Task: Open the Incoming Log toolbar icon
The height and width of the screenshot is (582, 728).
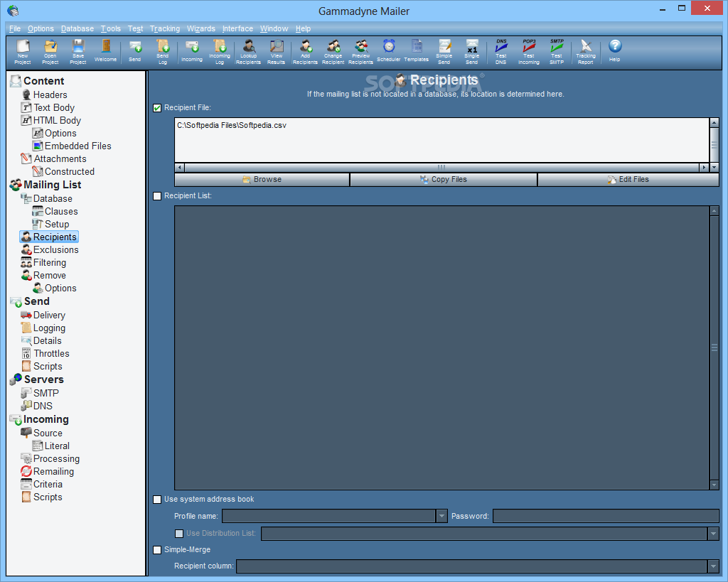Action: 220,51
